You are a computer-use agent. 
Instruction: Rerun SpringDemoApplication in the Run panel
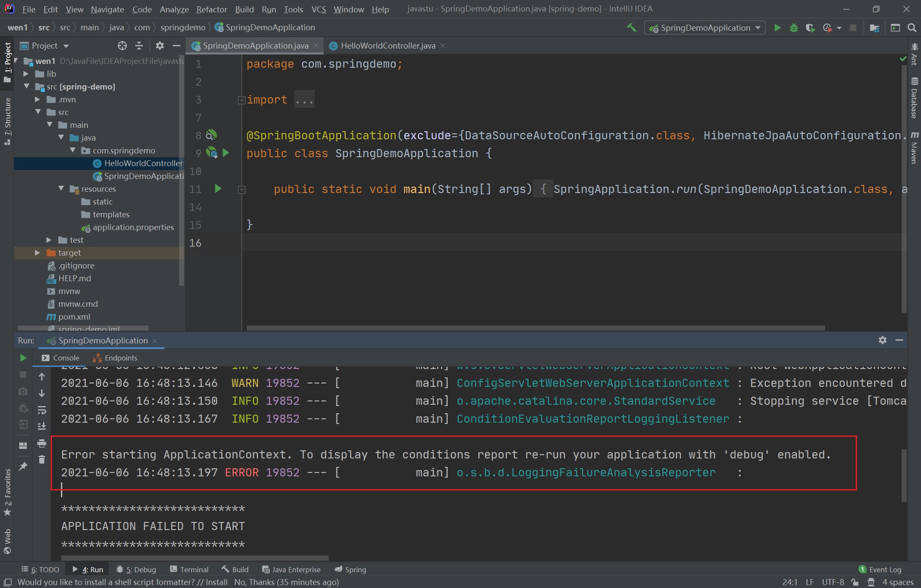coord(23,358)
